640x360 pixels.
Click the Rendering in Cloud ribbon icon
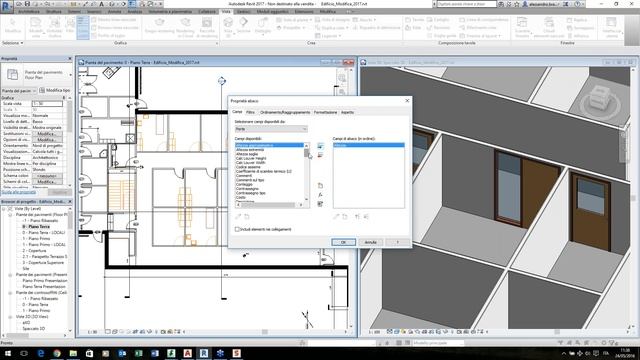click(x=185, y=27)
